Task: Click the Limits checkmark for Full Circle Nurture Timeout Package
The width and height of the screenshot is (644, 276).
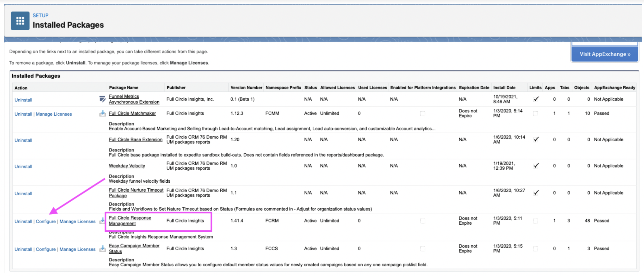Action: coord(536,193)
